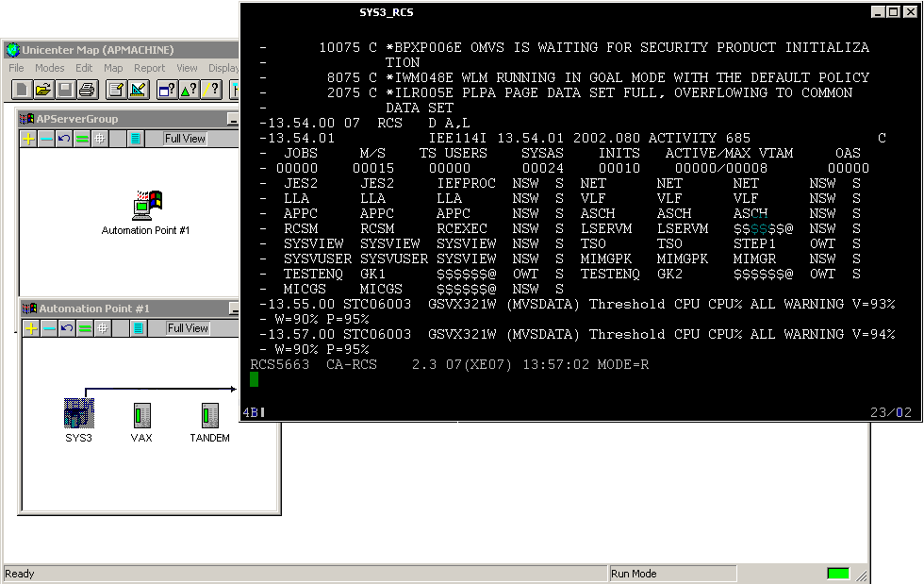Image resolution: width=924 pixels, height=584 pixels.
Task: Click the resize grip in status bar corner
Action: (862, 576)
